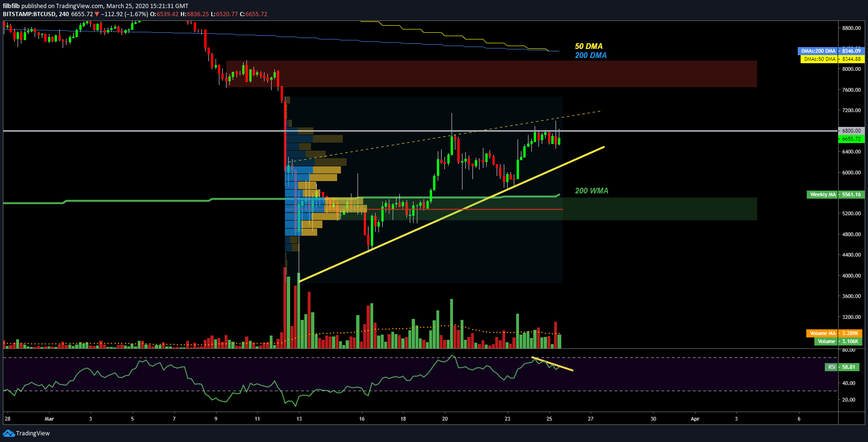This screenshot has height=442, width=868.
Task: Select the green Volume 3.106K label
Action: pos(839,341)
